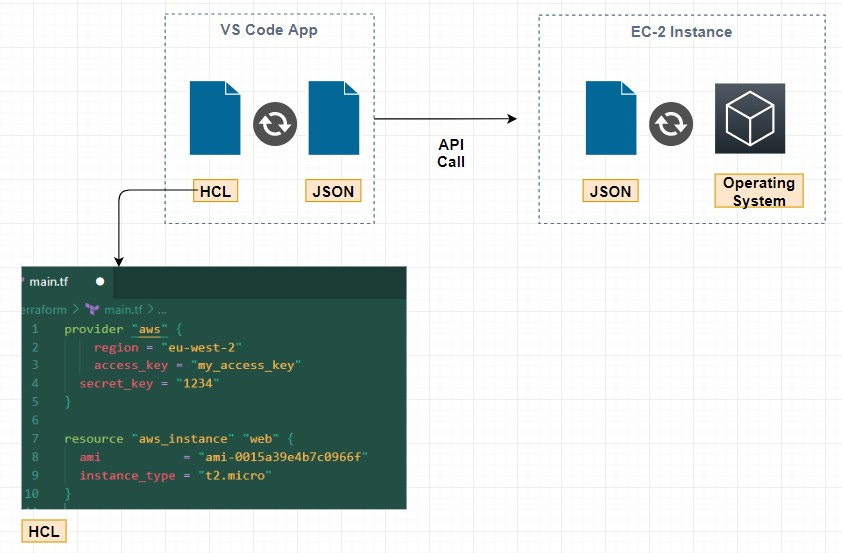The image size is (842, 553).
Task: Click line number 1 in the gutter
Action: (x=35, y=329)
